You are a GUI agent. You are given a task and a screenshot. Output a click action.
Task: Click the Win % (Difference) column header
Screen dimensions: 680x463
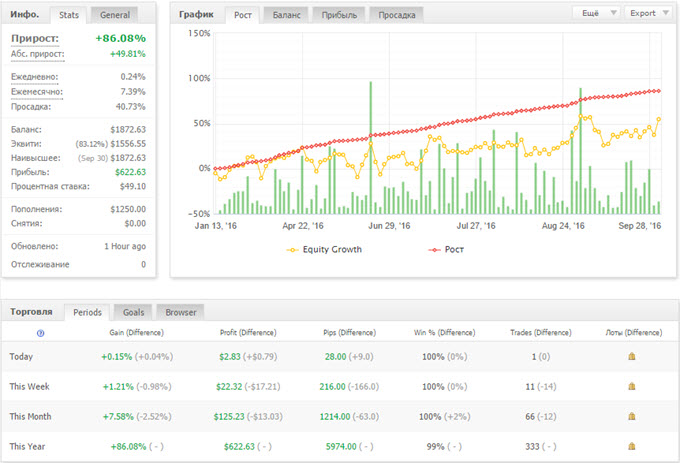(x=445, y=333)
